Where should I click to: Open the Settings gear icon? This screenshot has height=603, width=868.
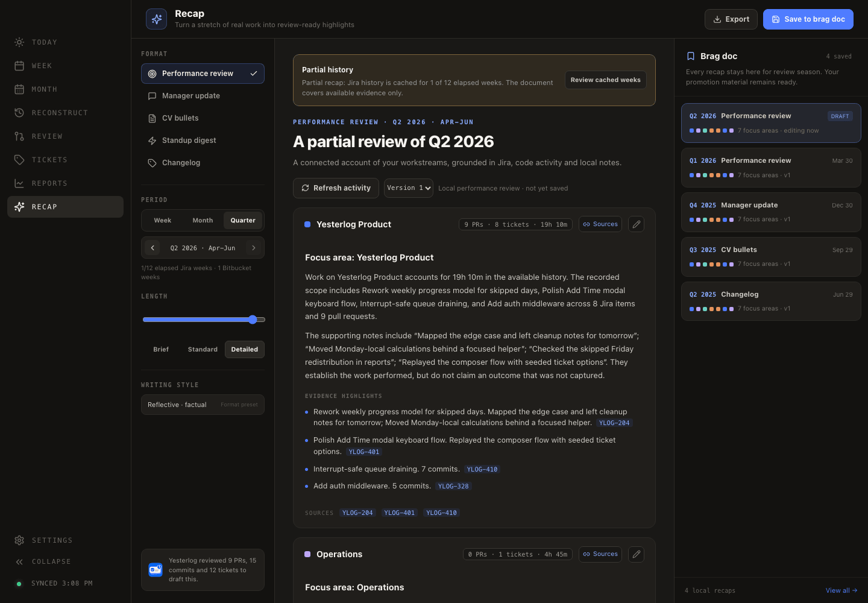(19, 540)
